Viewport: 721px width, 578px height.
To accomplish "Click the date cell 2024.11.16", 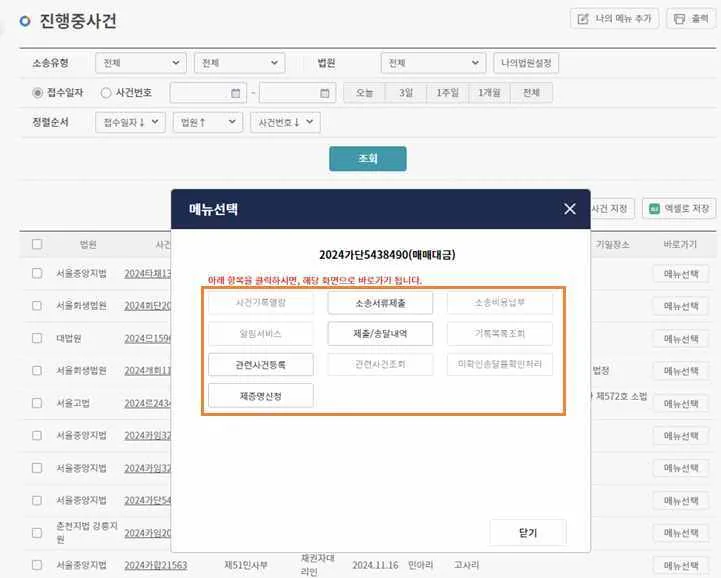I will pyautogui.click(x=375, y=565).
